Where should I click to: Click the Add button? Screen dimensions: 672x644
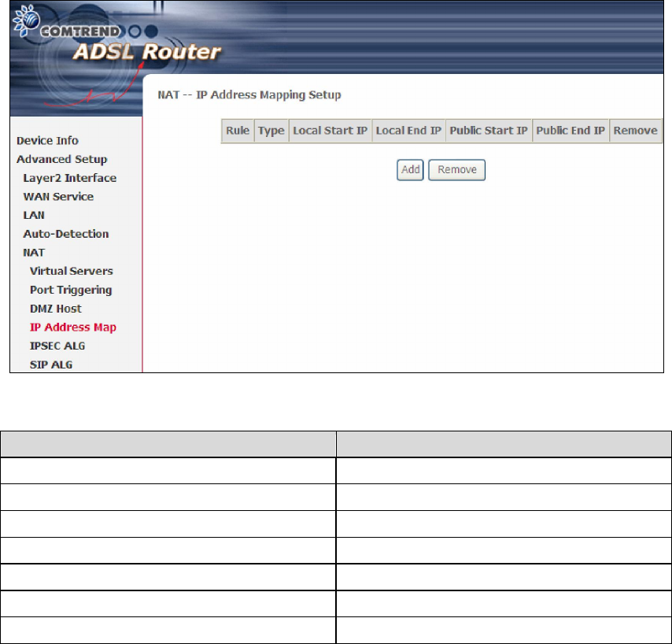click(x=410, y=170)
